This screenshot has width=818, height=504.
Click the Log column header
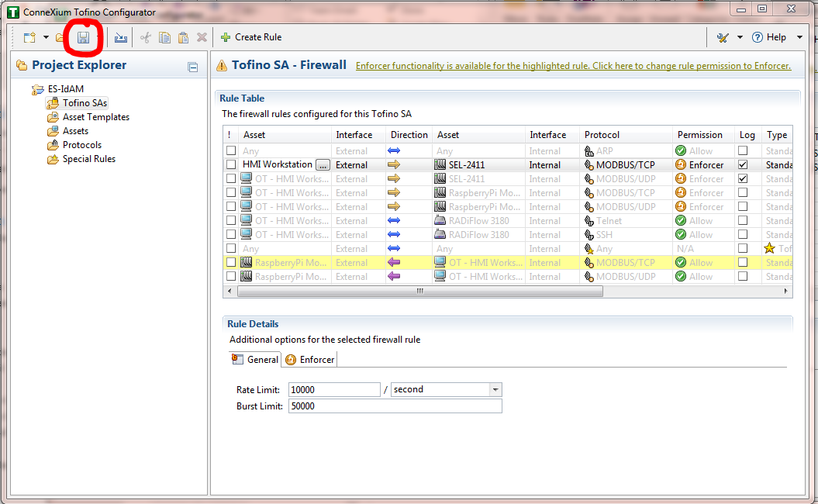click(x=748, y=135)
